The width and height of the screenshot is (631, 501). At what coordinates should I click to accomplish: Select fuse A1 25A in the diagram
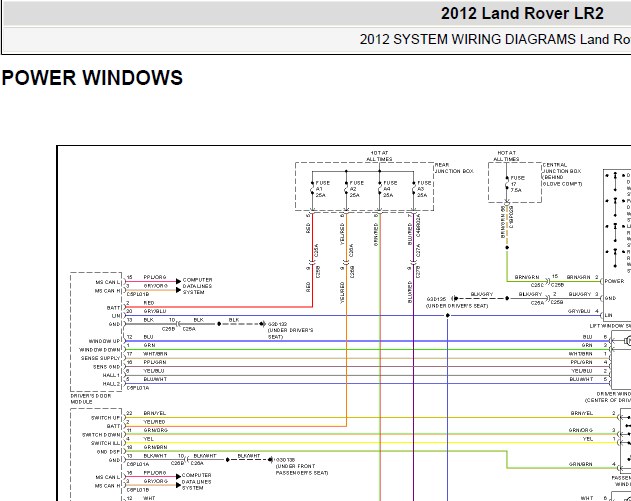[322, 189]
